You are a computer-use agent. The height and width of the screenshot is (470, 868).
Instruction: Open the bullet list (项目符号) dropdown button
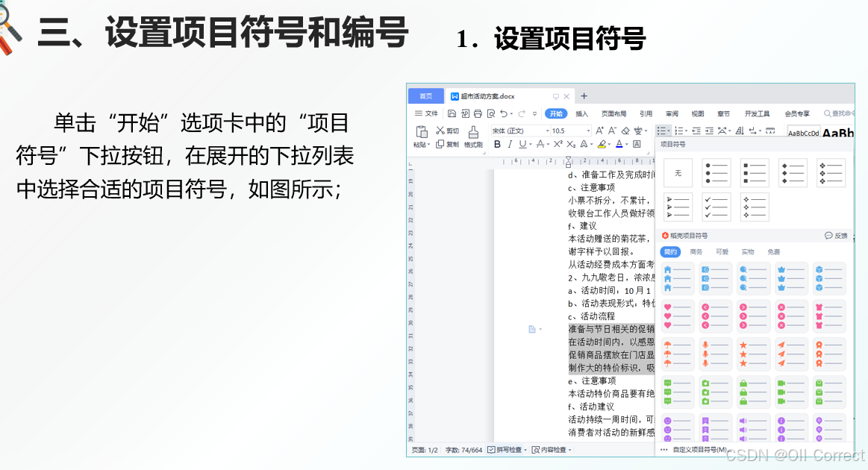pos(664,131)
